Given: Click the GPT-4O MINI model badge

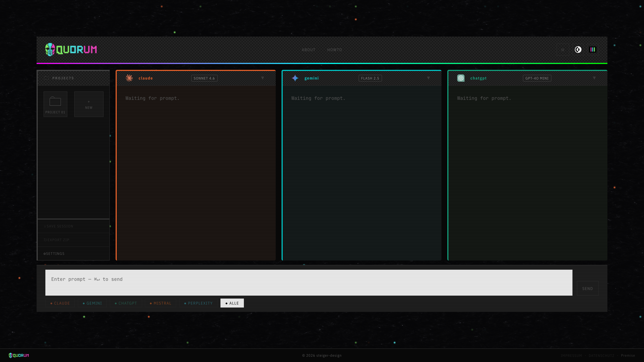Looking at the screenshot, I should 537,78.
